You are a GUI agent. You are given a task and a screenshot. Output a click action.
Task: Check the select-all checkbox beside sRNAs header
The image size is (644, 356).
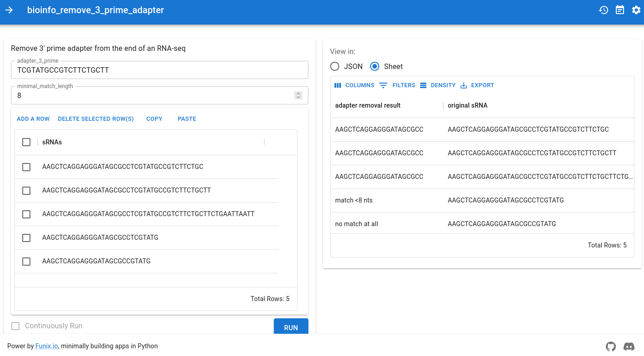26,142
